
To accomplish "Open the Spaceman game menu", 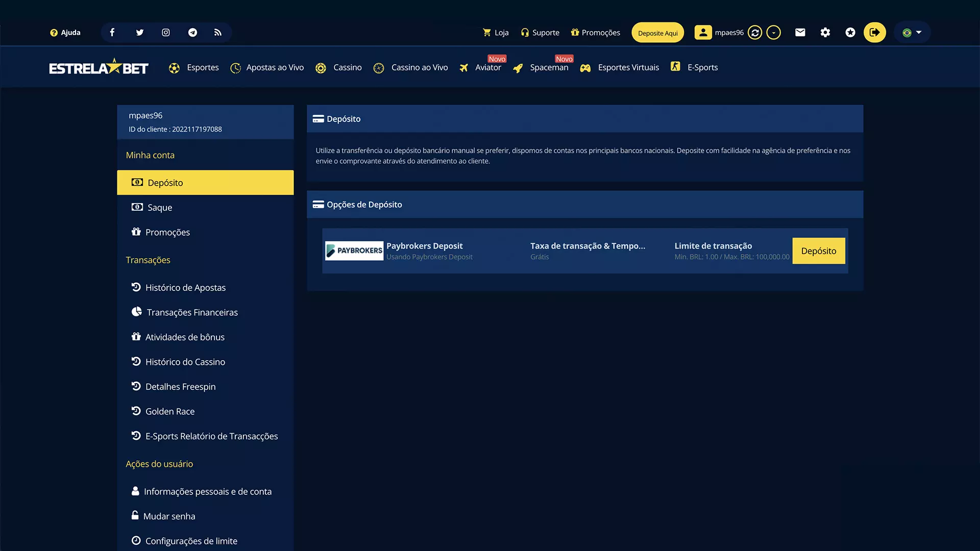I will tap(541, 67).
